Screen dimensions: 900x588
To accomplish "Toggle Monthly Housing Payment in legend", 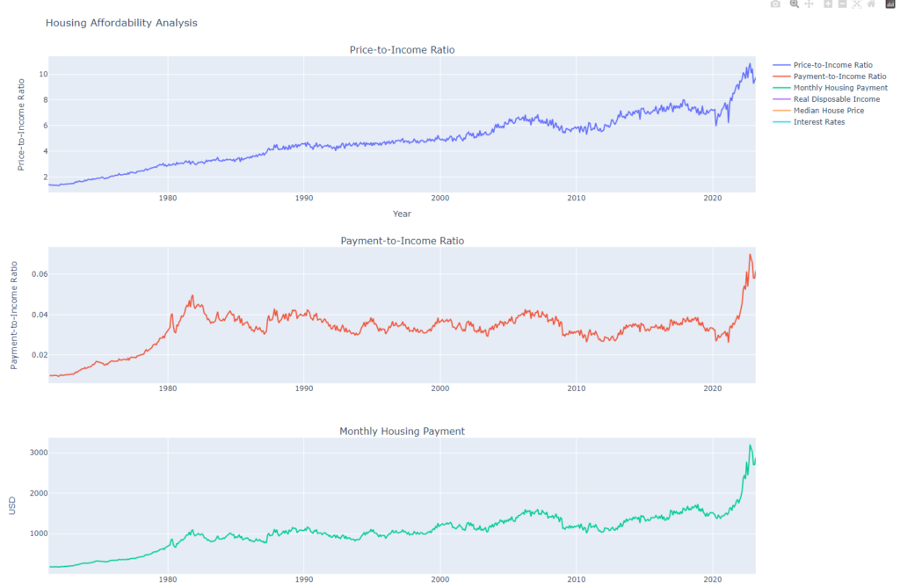I will point(840,88).
